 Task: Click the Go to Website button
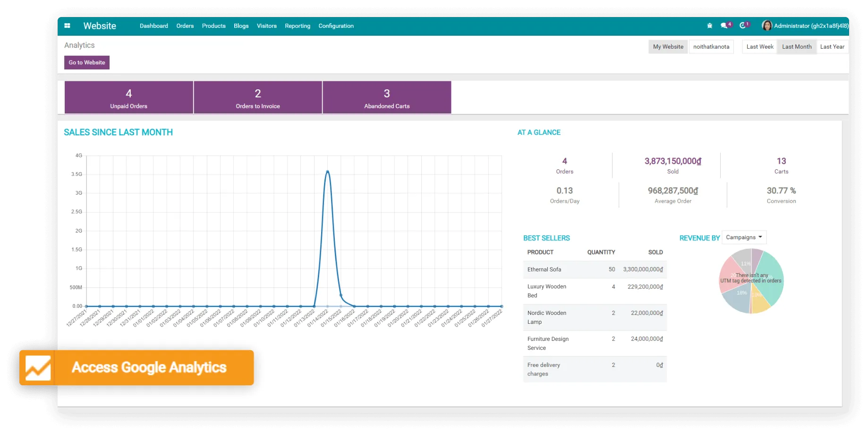[x=87, y=62]
